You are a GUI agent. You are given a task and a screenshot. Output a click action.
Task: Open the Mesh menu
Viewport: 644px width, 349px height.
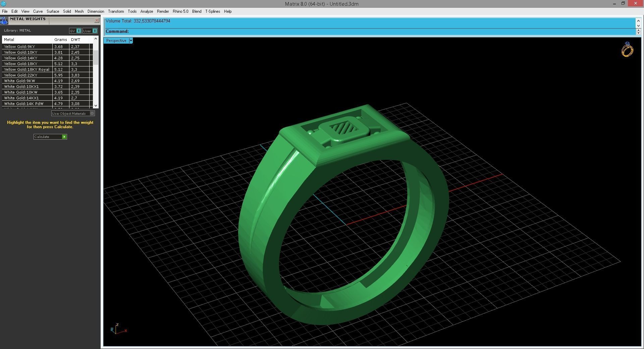pos(79,11)
